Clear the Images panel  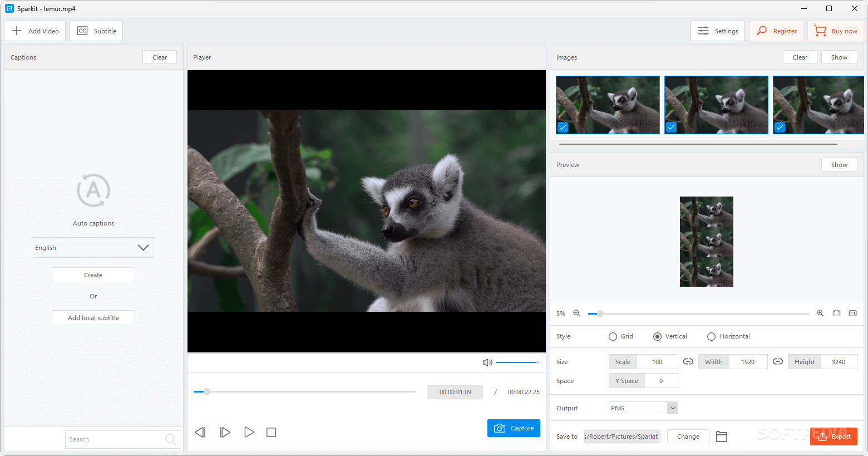(x=800, y=57)
